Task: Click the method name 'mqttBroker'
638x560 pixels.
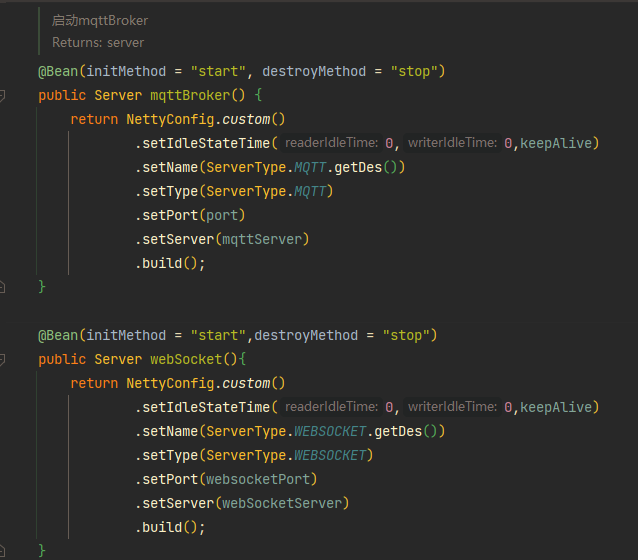Action: 190,95
